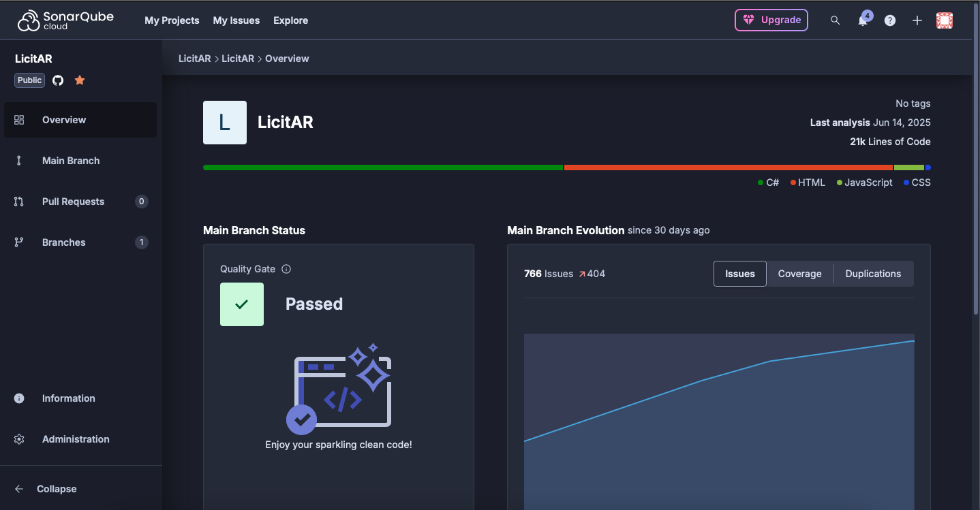
Task: Click the 21k Lines of Code text
Action: point(890,142)
